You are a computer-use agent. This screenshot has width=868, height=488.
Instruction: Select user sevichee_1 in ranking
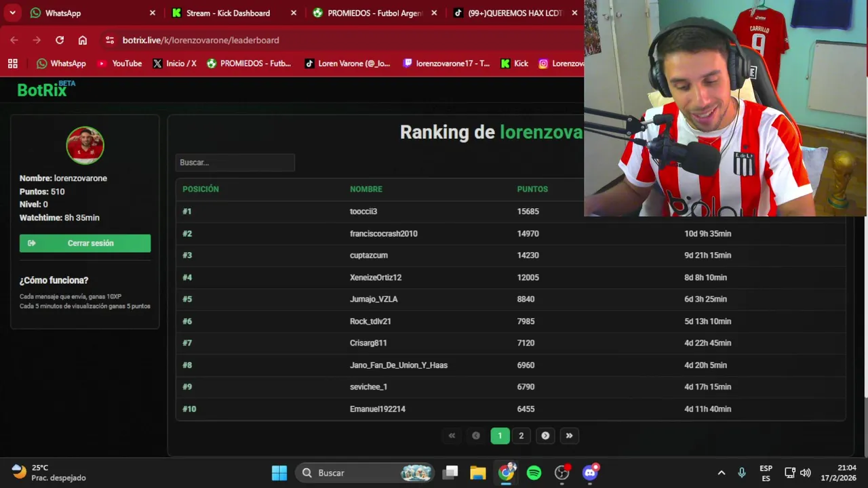tap(368, 387)
